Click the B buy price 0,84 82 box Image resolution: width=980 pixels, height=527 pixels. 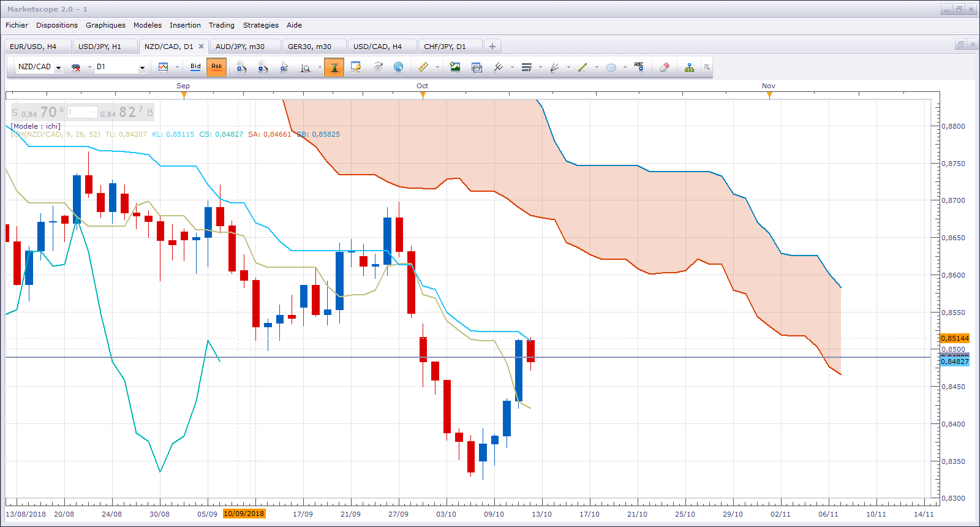[127, 112]
